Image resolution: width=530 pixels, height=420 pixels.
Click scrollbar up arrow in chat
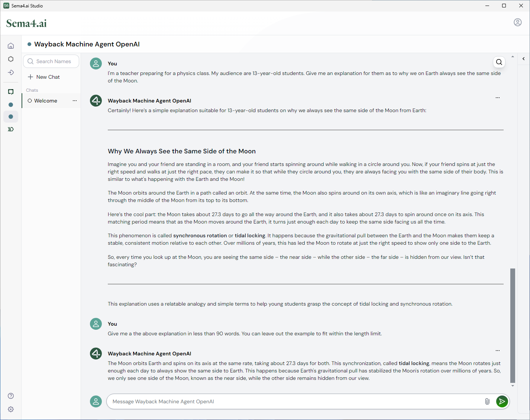(x=513, y=56)
